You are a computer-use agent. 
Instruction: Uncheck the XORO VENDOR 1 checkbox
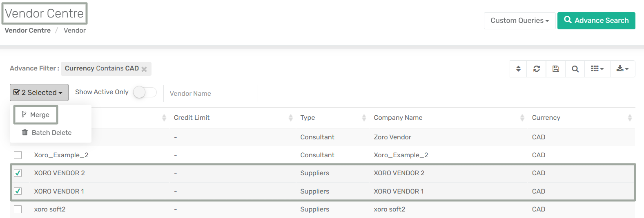pos(18,191)
